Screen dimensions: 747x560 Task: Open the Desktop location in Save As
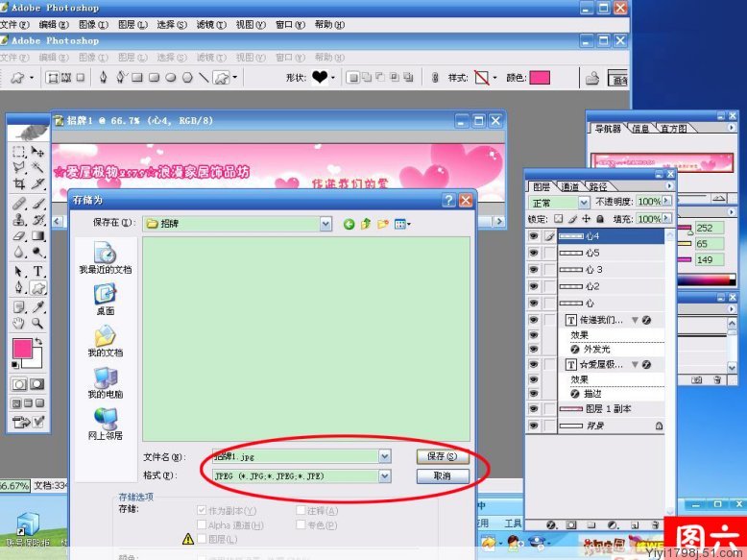106,300
